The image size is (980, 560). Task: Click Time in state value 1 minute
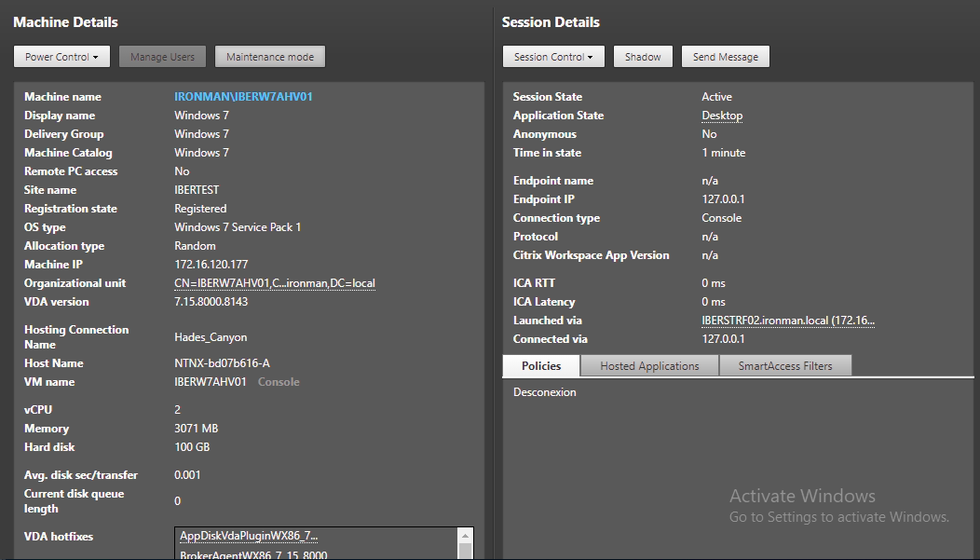724,153
